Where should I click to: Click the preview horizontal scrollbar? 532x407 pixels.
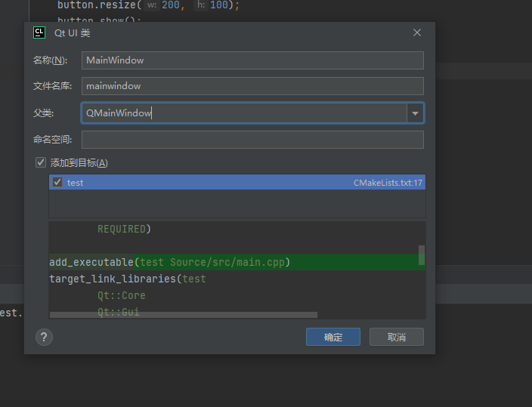tap(184, 315)
